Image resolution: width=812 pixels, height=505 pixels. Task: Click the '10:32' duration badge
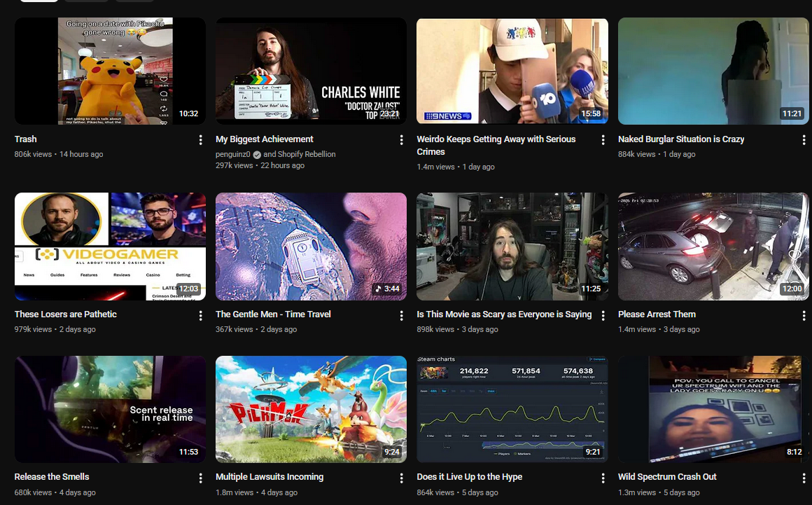tap(188, 113)
